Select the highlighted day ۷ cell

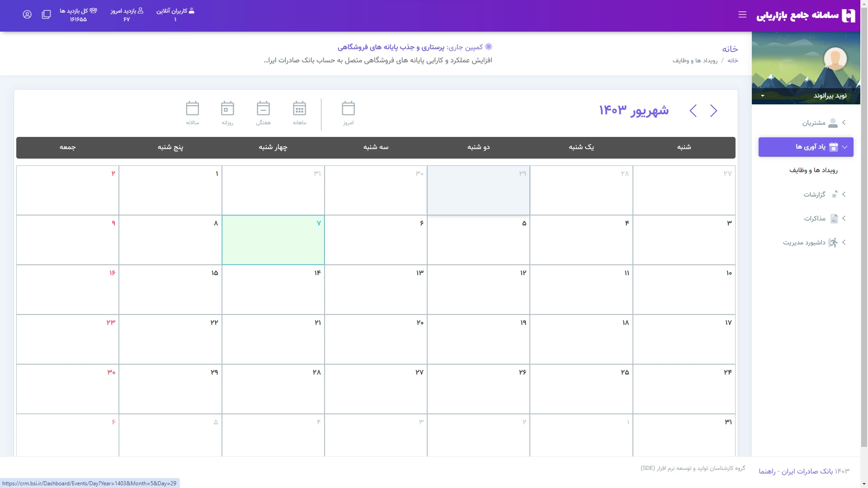273,240
